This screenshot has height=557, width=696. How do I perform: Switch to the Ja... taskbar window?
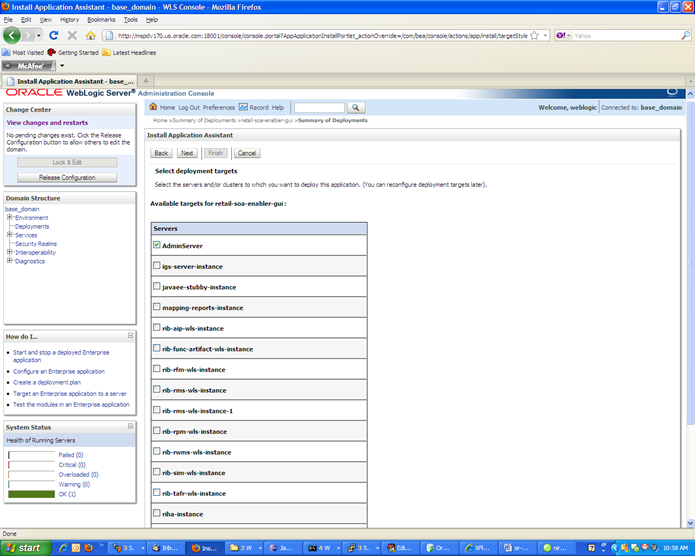point(282,548)
